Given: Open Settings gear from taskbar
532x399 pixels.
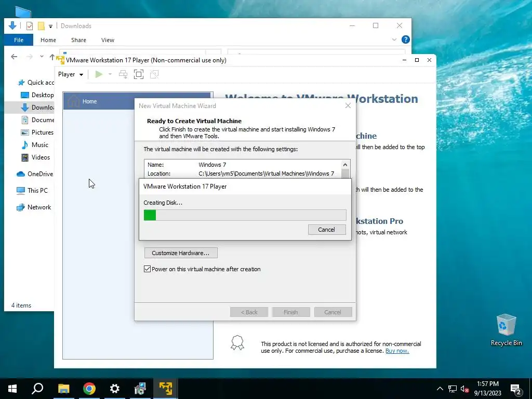Looking at the screenshot, I should (115, 389).
